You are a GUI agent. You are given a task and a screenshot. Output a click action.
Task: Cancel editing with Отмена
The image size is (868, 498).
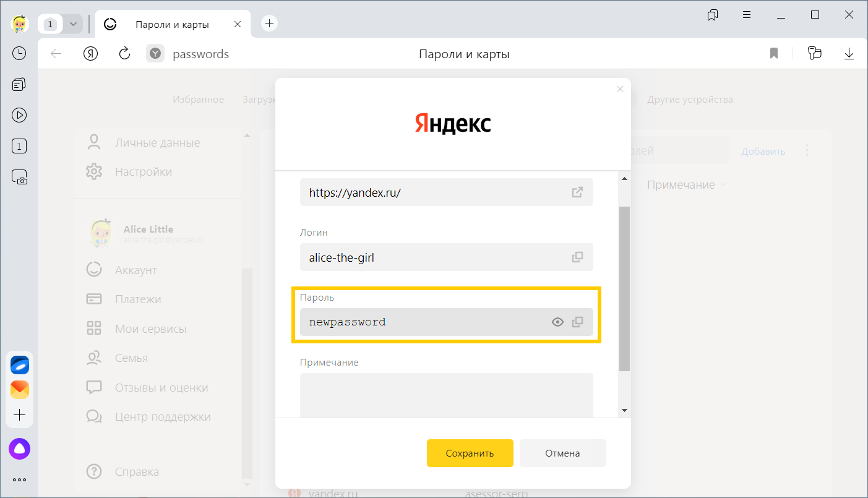pyautogui.click(x=562, y=453)
